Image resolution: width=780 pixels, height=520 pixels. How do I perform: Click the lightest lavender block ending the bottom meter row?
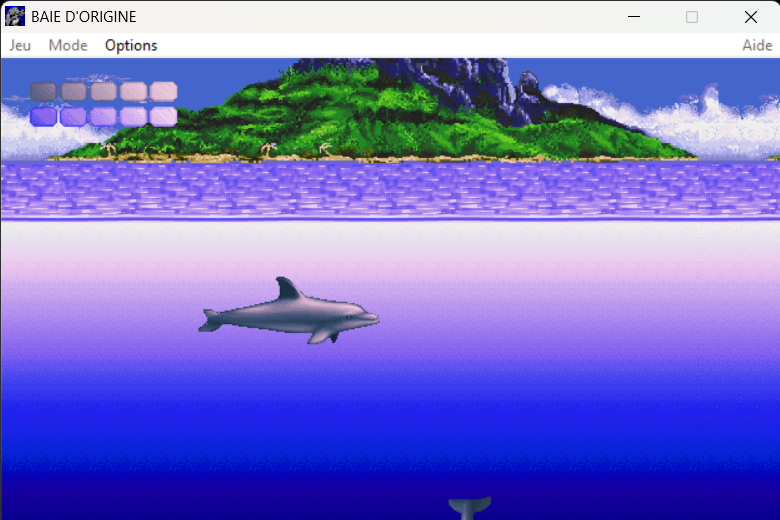tap(163, 116)
